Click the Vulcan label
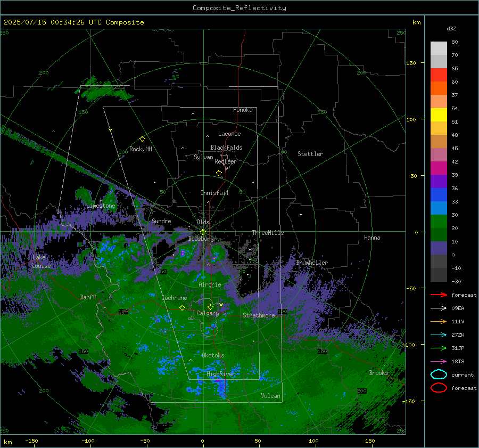 [x=270, y=396]
